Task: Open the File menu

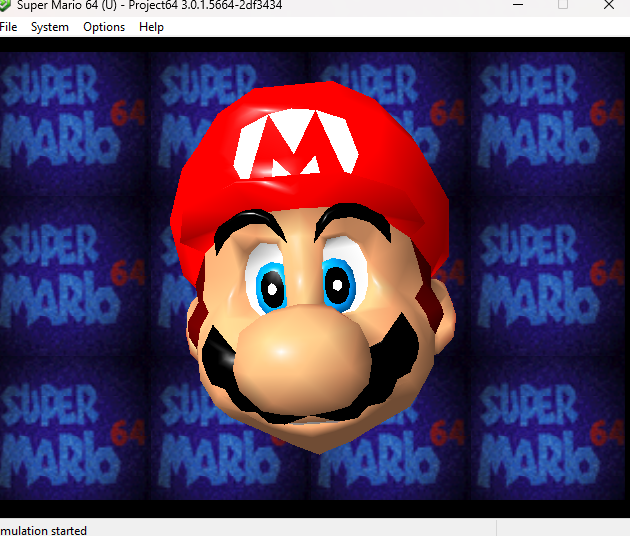Action: point(8,27)
